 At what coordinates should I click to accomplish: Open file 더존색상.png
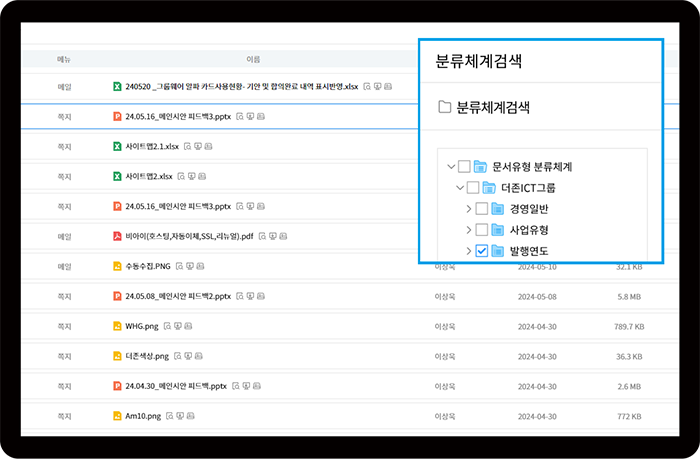[147, 356]
